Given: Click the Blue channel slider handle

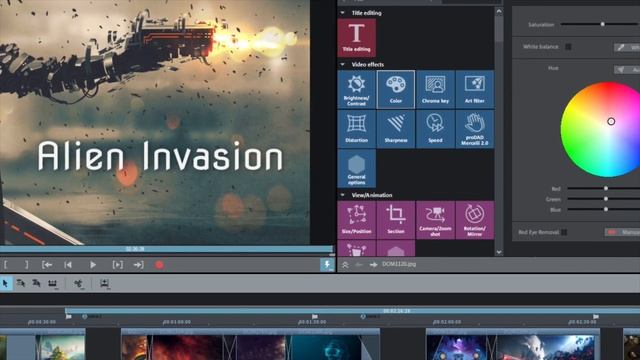Looking at the screenshot, I should pyautogui.click(x=606, y=209).
